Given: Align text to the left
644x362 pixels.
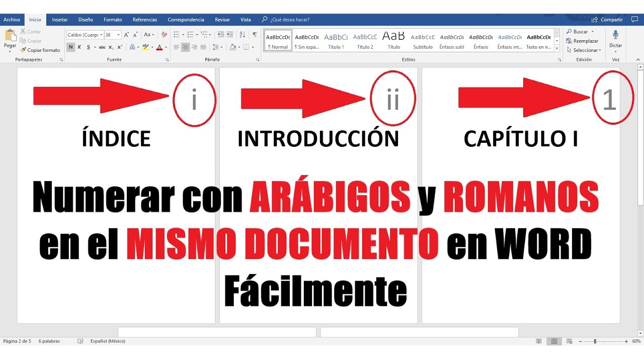Looking at the screenshot, I should [177, 47].
